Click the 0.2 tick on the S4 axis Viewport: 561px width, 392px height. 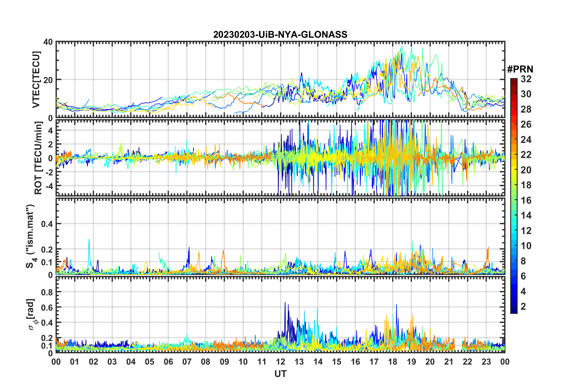[x=47, y=249]
